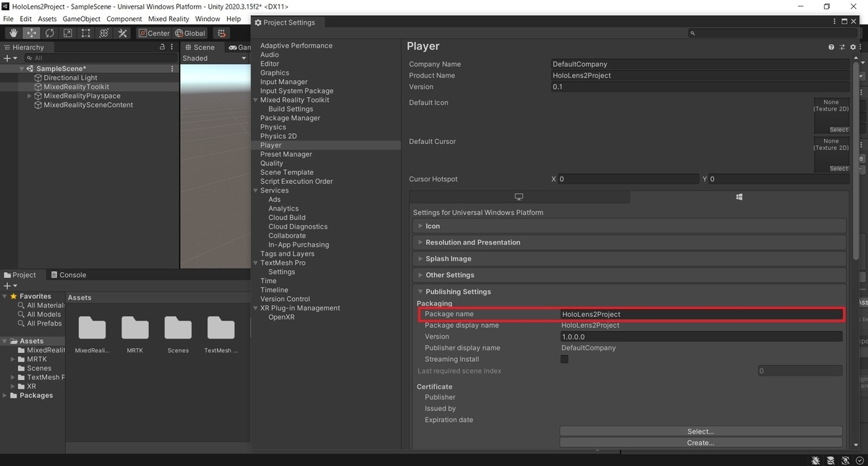Viewport: 868px width, 466px height.
Task: Collapse the SampleScene tree in Hierarchy
Action: pos(22,69)
